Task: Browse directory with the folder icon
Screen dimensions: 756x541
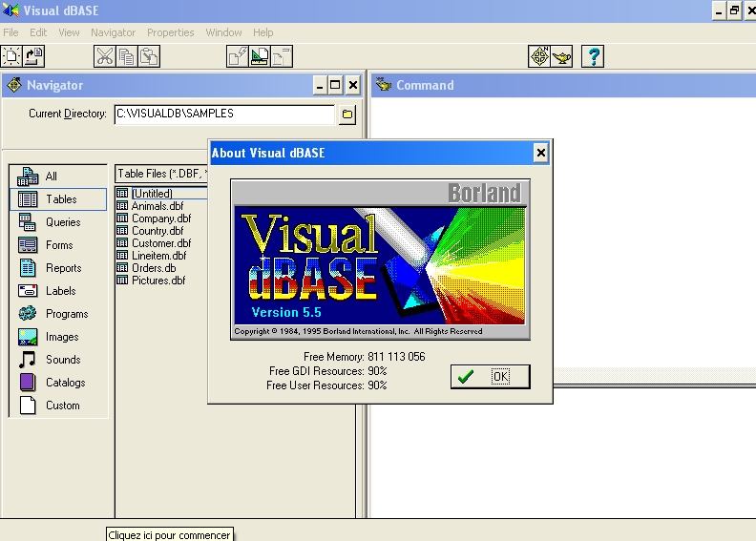Action: pos(346,114)
